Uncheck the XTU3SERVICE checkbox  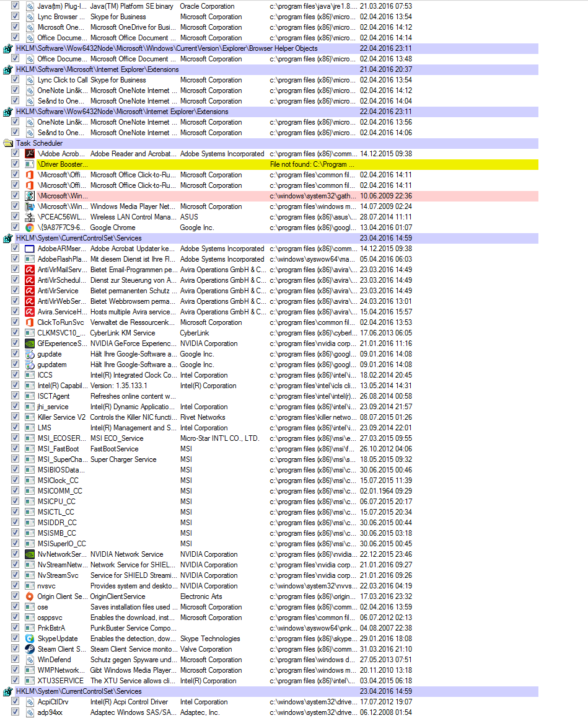point(15,680)
